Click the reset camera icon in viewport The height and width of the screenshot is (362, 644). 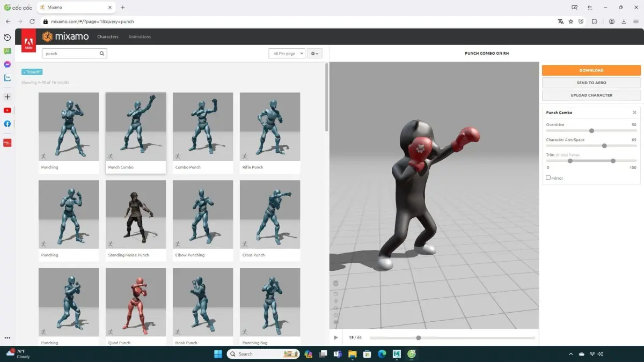[336, 294]
